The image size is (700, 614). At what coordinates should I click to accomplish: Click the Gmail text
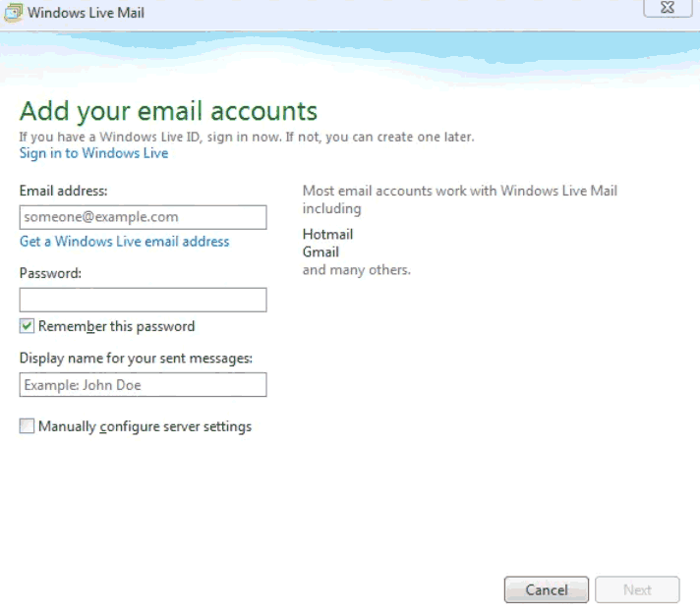(321, 252)
